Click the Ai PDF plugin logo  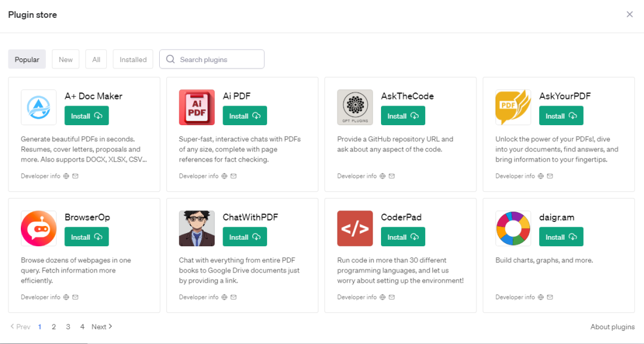click(x=197, y=107)
